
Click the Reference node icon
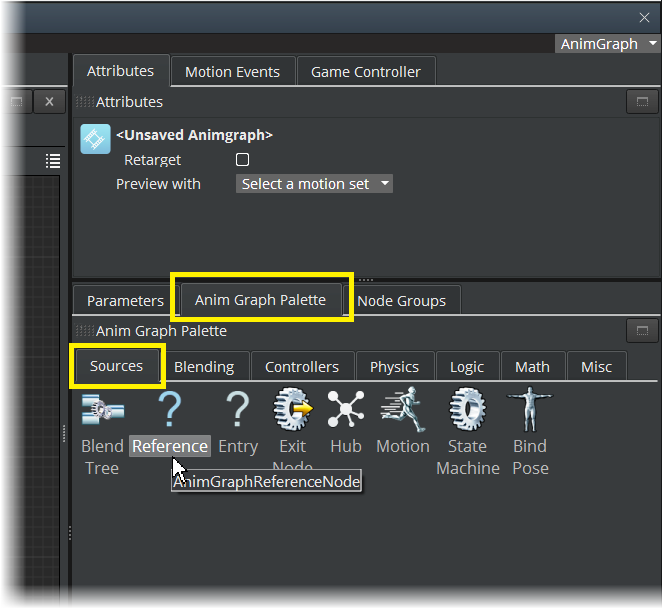click(170, 411)
